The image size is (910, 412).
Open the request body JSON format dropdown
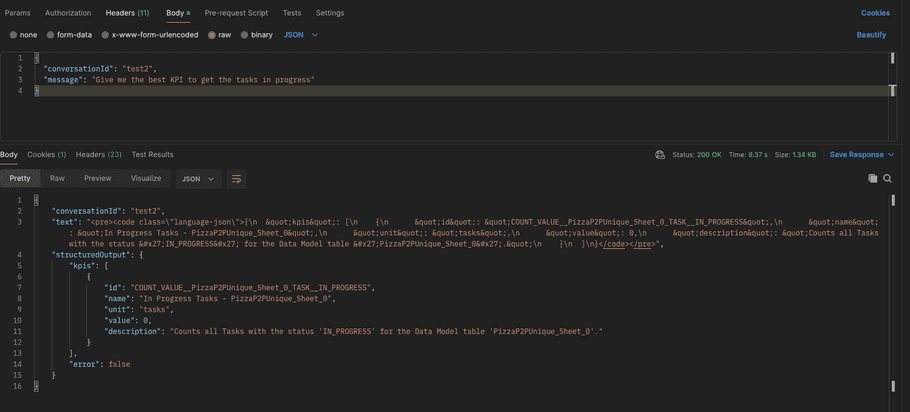tap(301, 35)
